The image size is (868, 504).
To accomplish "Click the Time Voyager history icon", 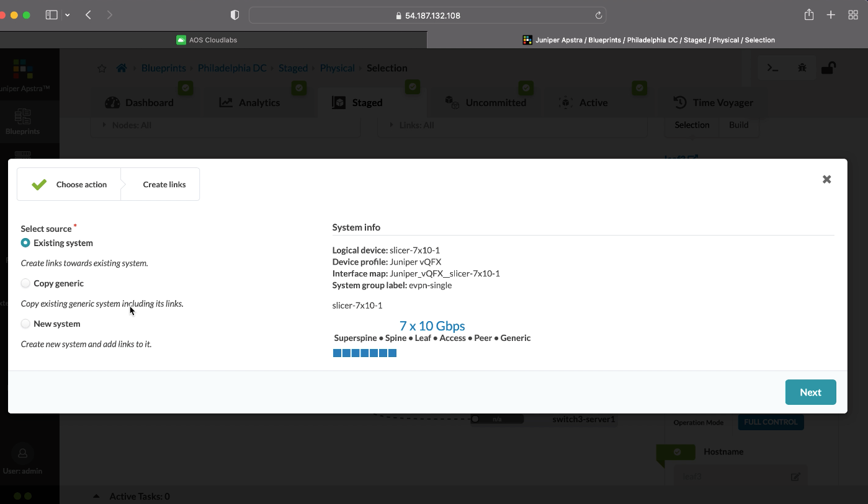I will (x=680, y=102).
